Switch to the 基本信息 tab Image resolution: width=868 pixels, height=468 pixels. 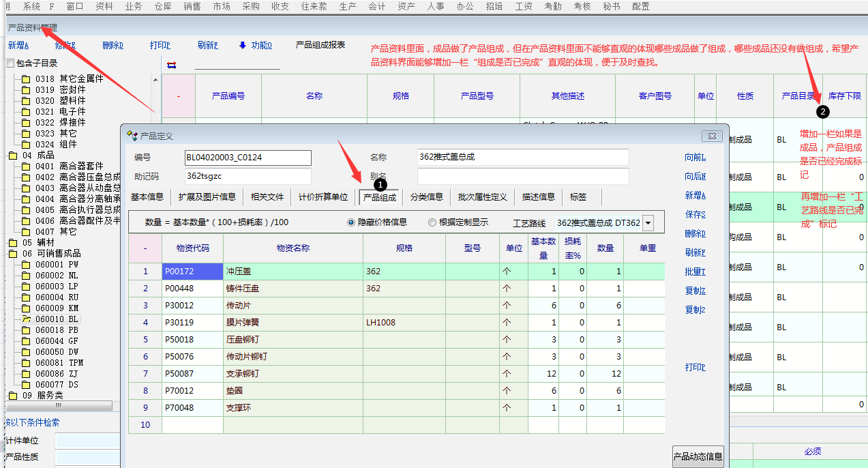pos(147,197)
